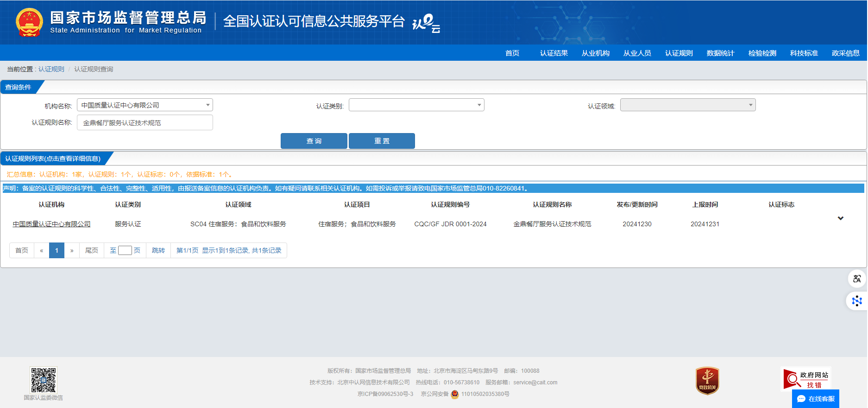Open the 数据统计 menu item
Image resolution: width=868 pixels, height=408 pixels.
pos(721,53)
